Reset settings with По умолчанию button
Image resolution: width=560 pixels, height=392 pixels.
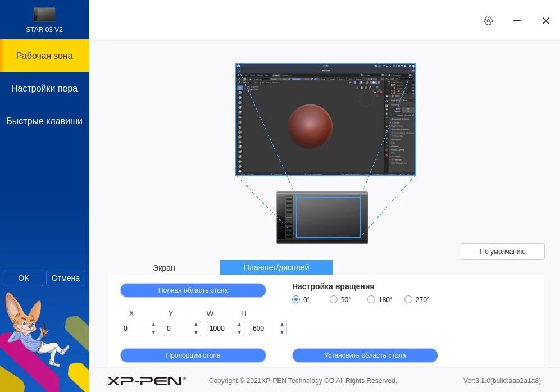503,252
